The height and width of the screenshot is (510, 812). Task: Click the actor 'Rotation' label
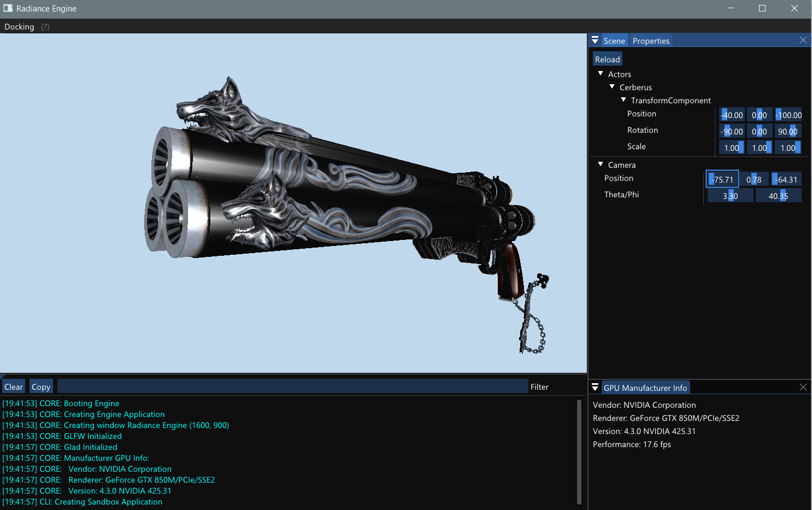643,130
